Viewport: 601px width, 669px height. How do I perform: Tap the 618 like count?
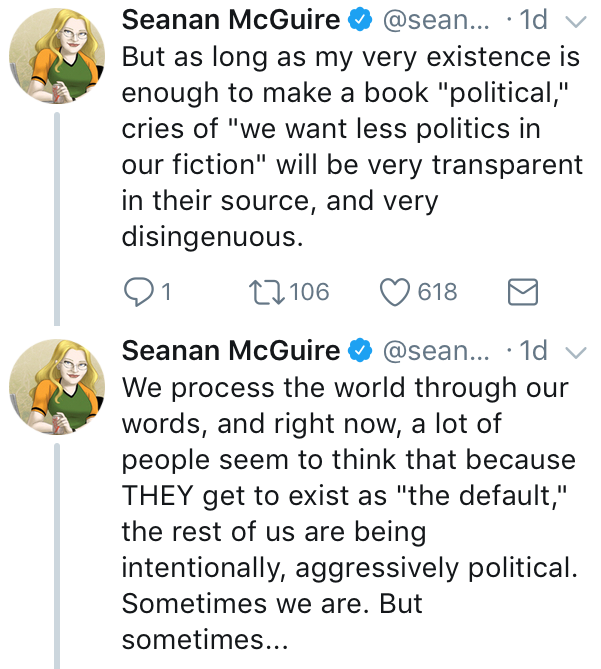click(x=437, y=292)
